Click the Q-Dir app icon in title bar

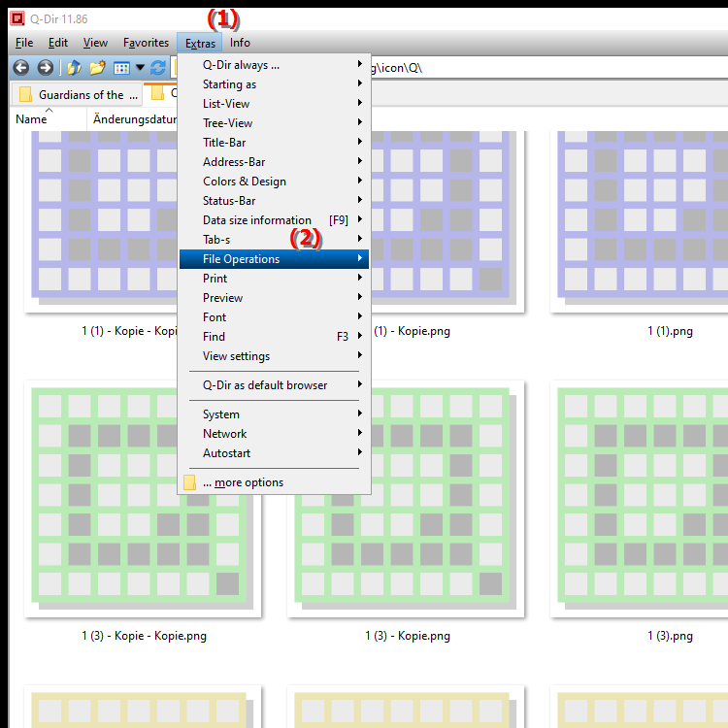coord(17,18)
